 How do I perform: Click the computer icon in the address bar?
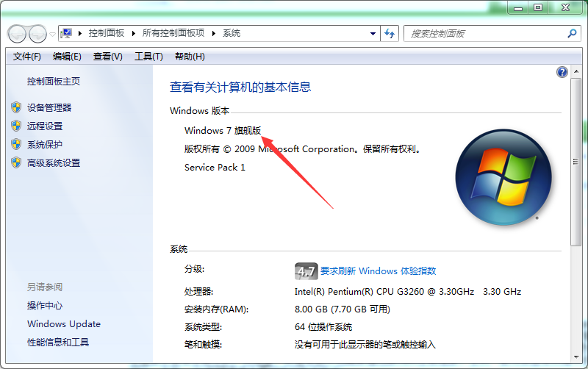pyautogui.click(x=68, y=34)
